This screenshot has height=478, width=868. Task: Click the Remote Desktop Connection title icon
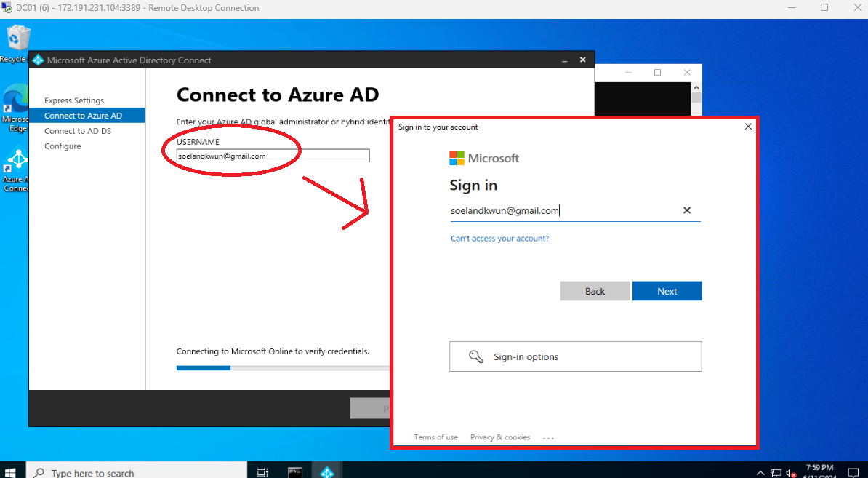7,8
